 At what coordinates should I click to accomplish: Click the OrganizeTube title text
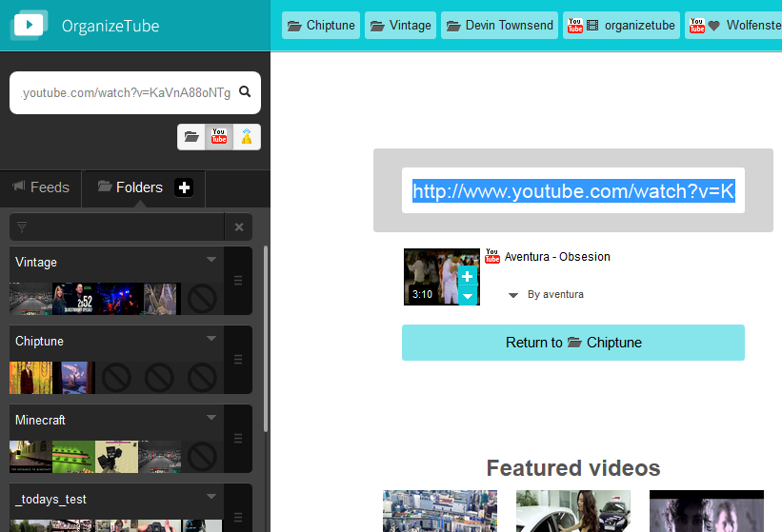tap(110, 26)
